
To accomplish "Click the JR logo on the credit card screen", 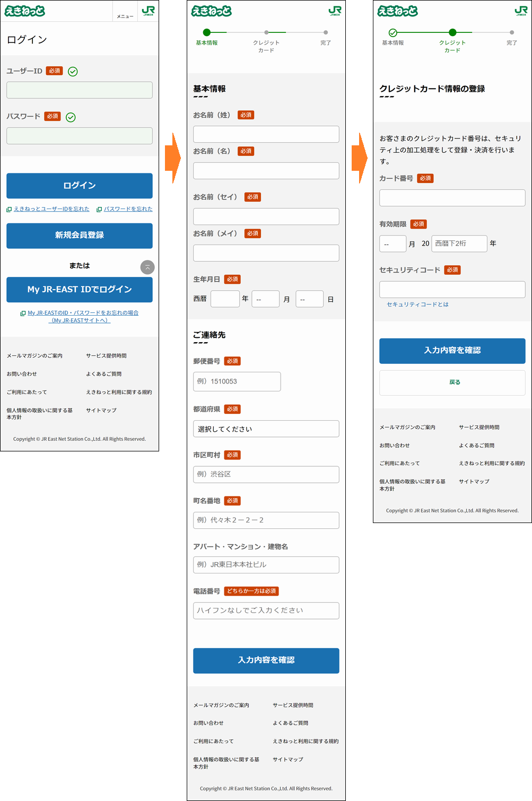I will point(521,11).
